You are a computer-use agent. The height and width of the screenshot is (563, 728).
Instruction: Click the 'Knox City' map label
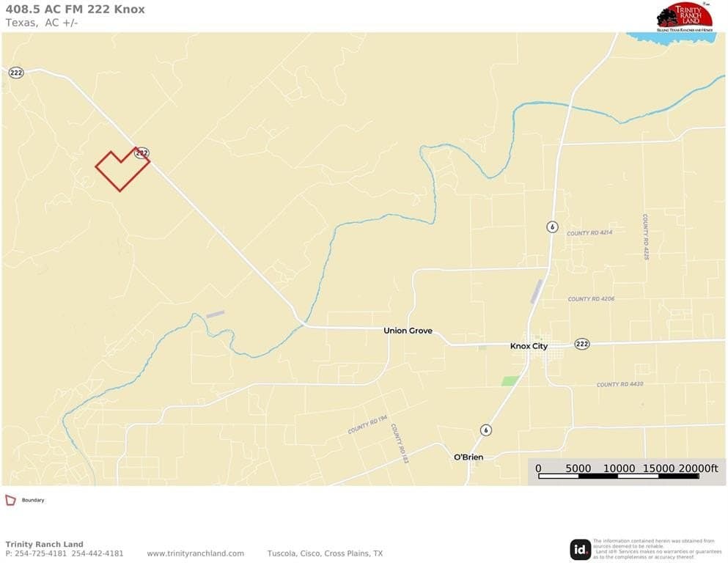(529, 346)
